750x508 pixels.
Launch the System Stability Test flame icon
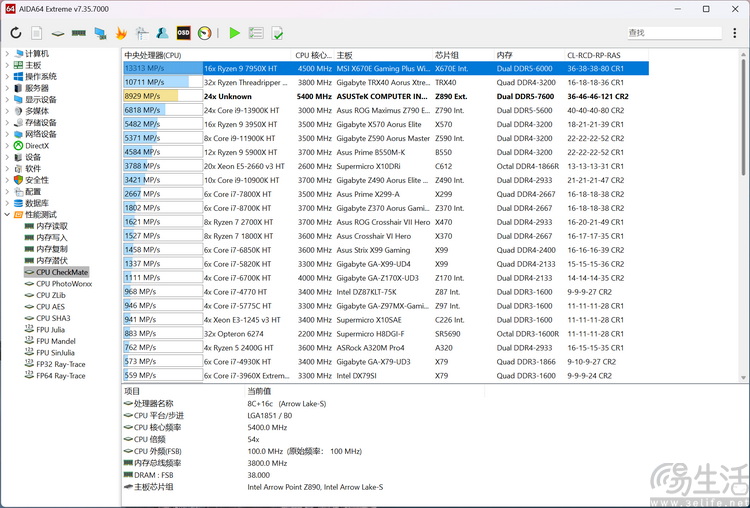[x=121, y=33]
